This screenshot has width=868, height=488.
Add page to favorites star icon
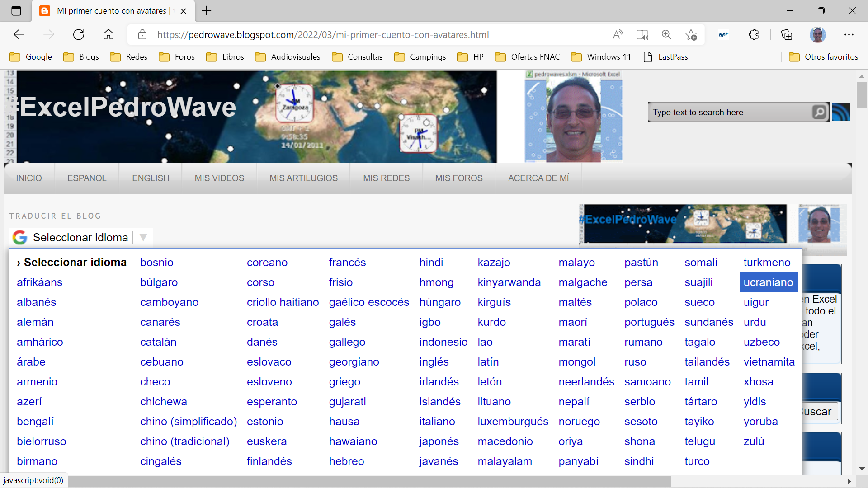tap(691, 35)
